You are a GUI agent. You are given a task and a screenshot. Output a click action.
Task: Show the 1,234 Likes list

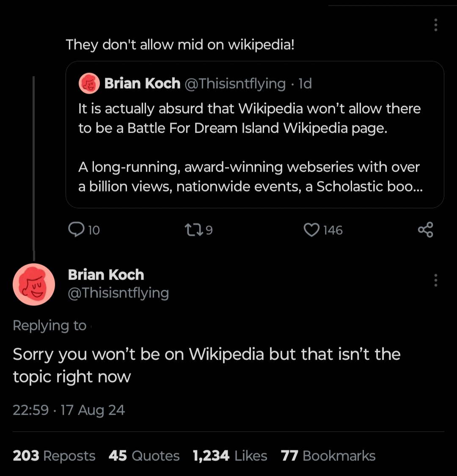pos(230,456)
